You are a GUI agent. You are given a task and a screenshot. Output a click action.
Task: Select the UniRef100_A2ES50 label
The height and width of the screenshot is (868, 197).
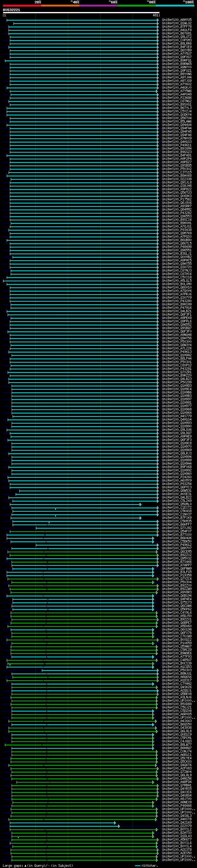click(x=177, y=853)
